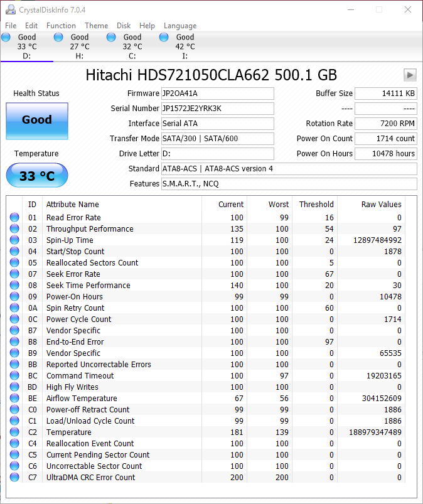Image resolution: width=423 pixels, height=504 pixels.
Task: Click status orb of Seek Time Performance row
Action: (x=14, y=285)
